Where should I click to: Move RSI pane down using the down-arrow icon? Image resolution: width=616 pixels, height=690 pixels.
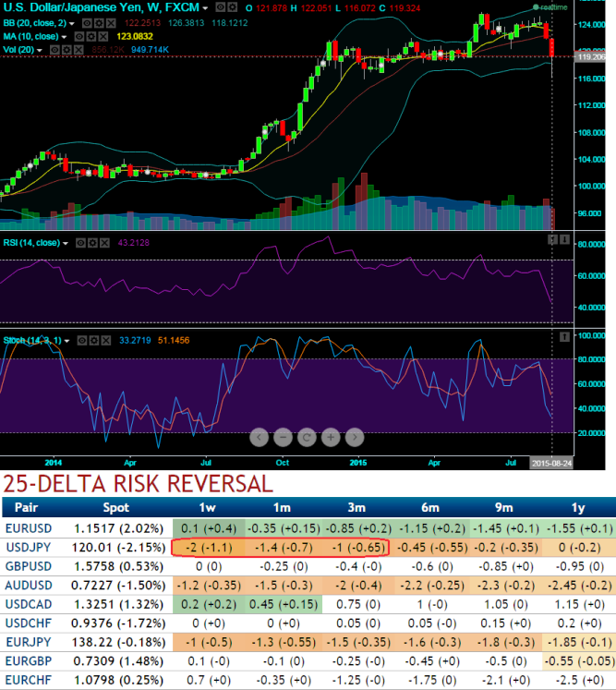tap(564, 240)
